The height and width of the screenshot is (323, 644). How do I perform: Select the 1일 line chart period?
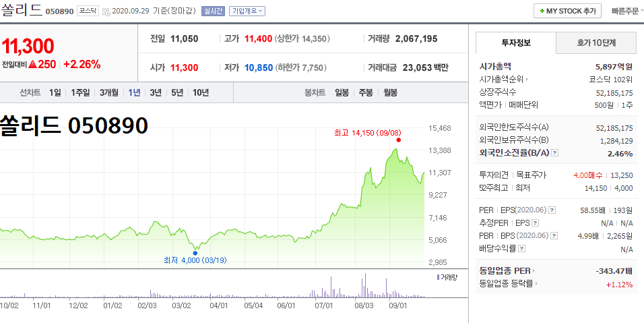pyautogui.click(x=55, y=92)
